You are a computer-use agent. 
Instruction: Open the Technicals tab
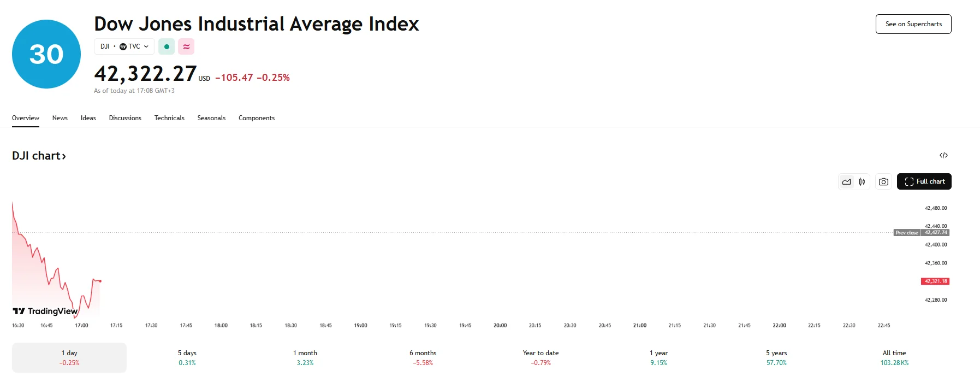(x=169, y=118)
